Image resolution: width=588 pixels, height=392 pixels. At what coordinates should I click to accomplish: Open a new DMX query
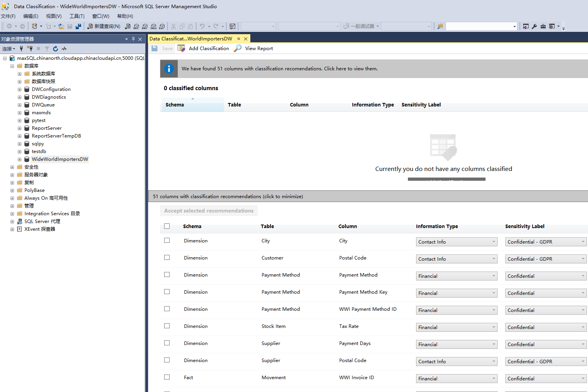[x=145, y=26]
